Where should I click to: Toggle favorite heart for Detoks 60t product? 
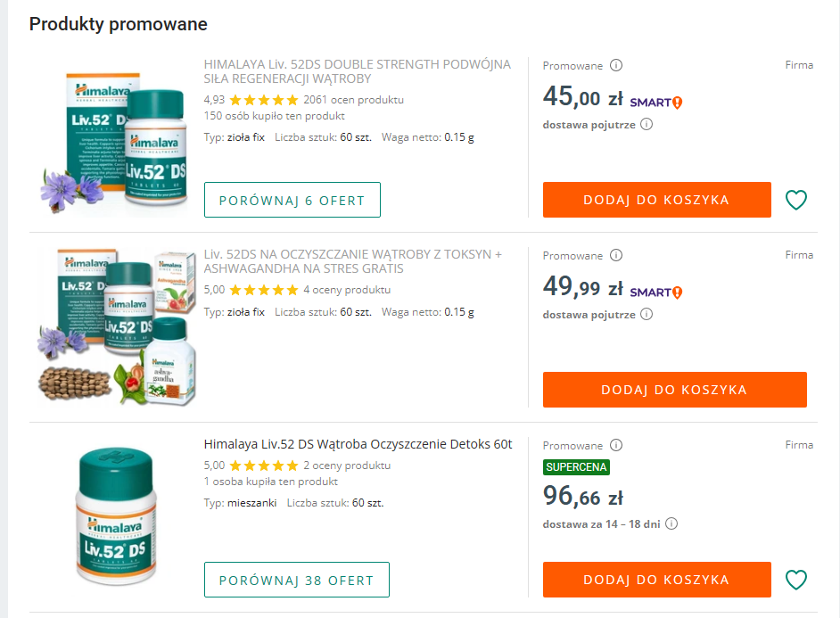pyautogui.click(x=795, y=580)
